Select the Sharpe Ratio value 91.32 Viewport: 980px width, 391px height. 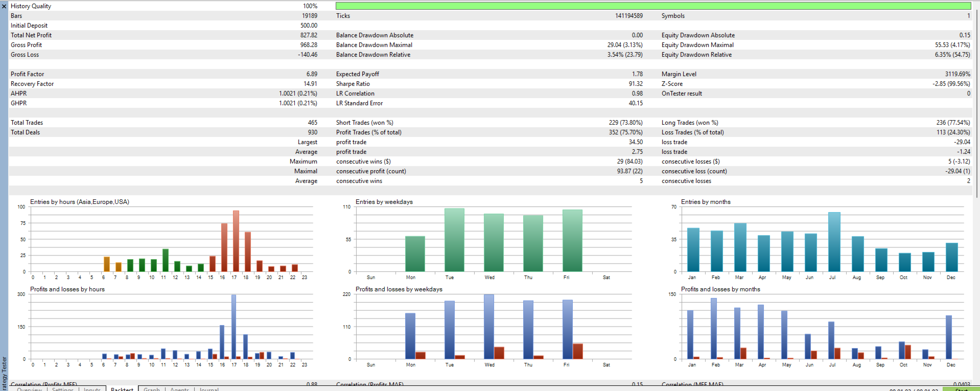636,84
